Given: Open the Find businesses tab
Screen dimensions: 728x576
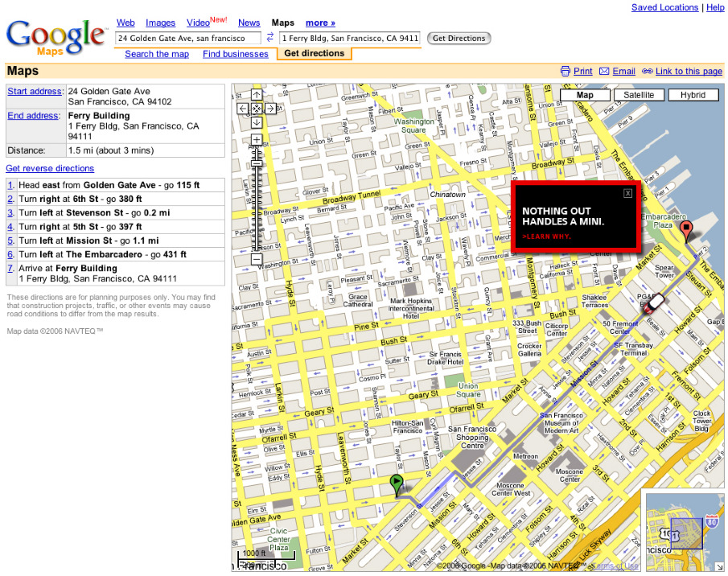Looking at the screenshot, I should coord(236,54).
